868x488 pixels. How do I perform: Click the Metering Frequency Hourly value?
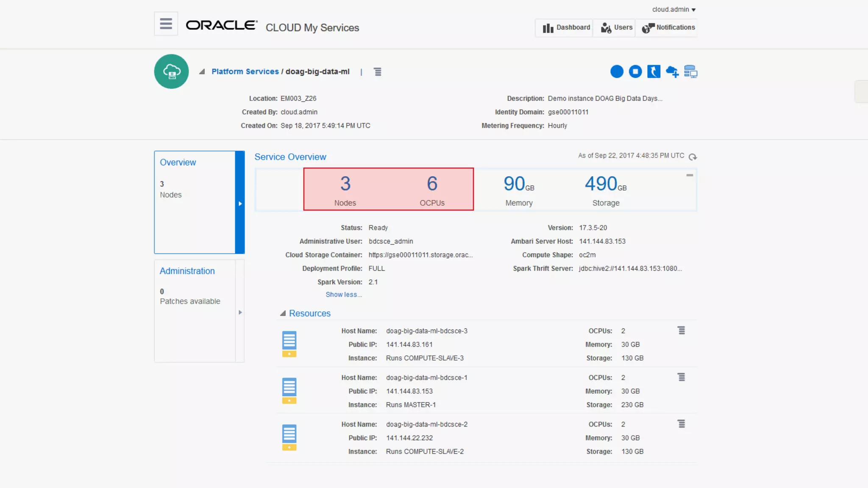(557, 125)
